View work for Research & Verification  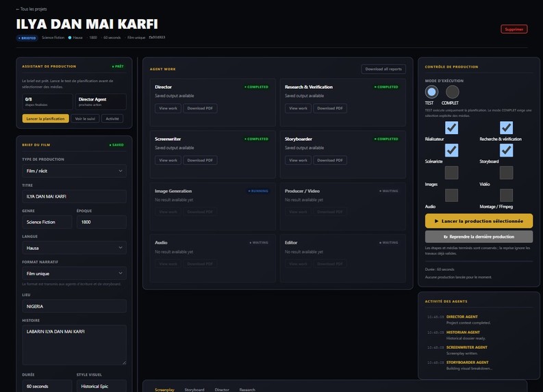point(298,108)
